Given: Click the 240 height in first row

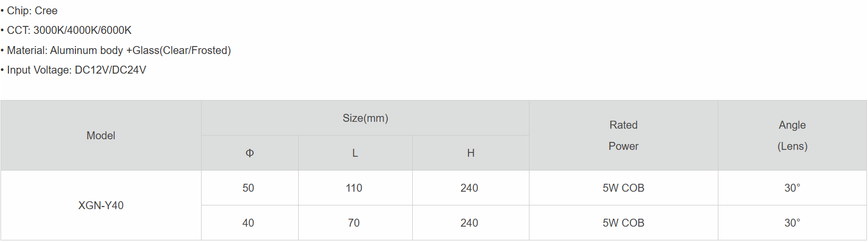Looking at the screenshot, I should [x=469, y=188].
